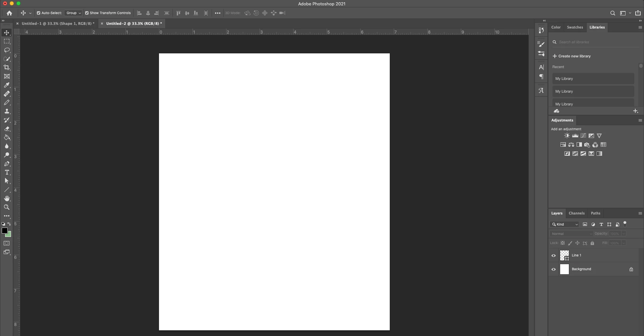Click the add content plus button in Libraries
This screenshot has height=336, width=644.
(635, 111)
